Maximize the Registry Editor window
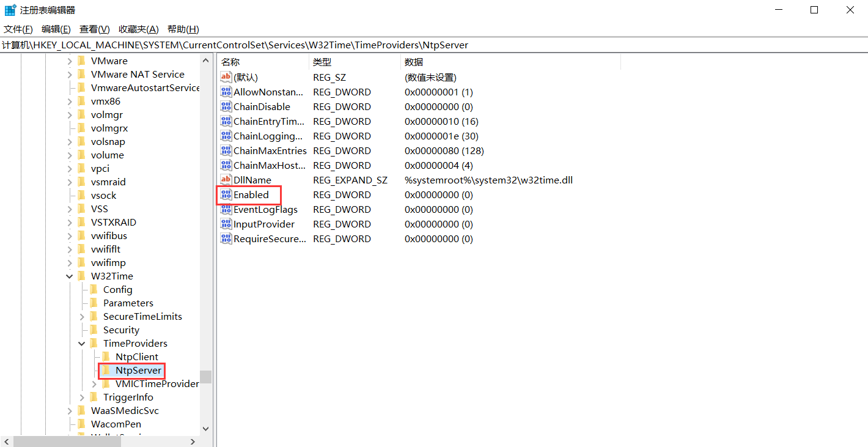The height and width of the screenshot is (447, 868). click(814, 10)
